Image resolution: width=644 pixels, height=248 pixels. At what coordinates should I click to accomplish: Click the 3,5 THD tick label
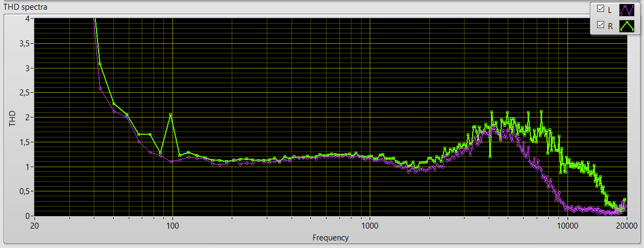coord(24,43)
